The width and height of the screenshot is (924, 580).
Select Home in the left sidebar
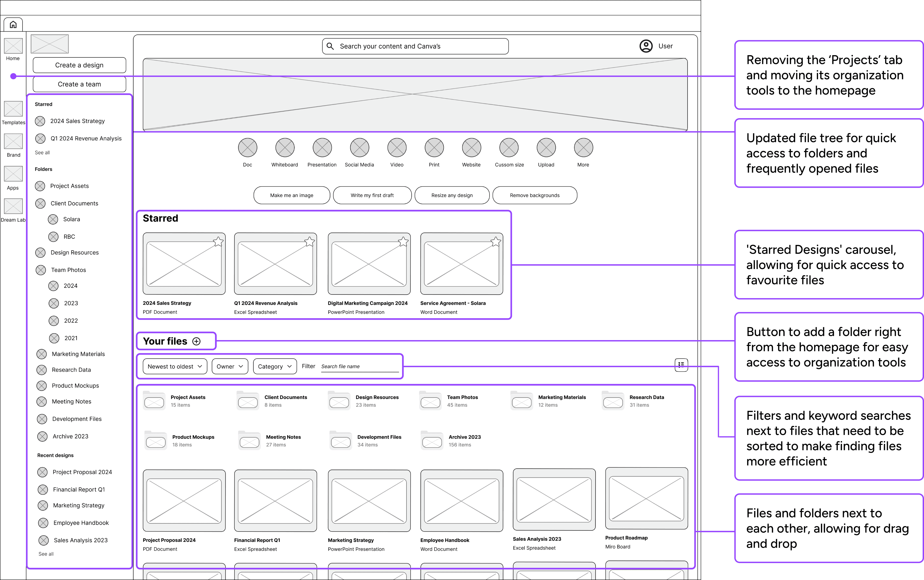tap(13, 49)
